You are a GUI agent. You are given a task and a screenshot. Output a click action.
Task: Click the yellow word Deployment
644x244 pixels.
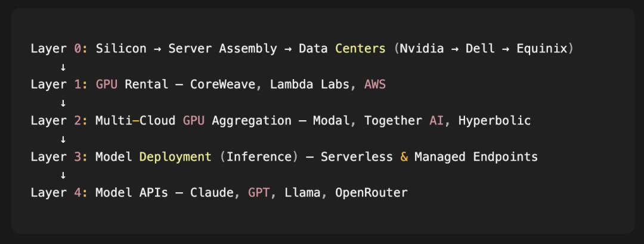175,157
